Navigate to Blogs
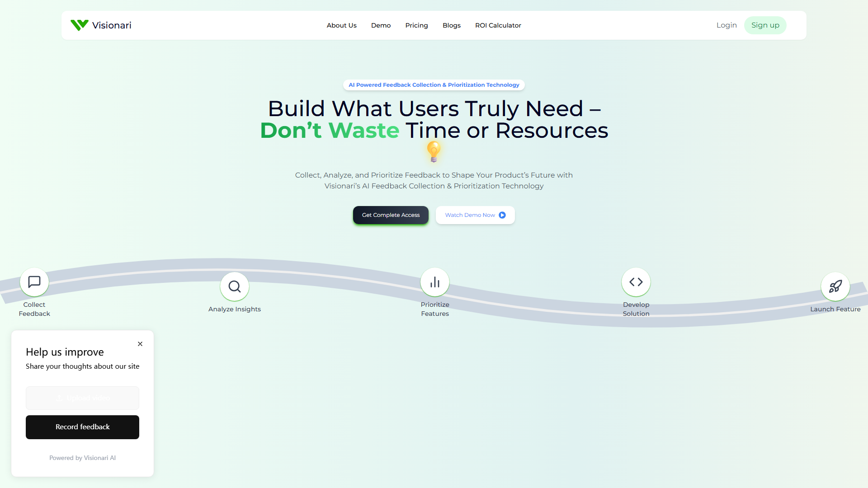868x488 pixels. click(452, 25)
